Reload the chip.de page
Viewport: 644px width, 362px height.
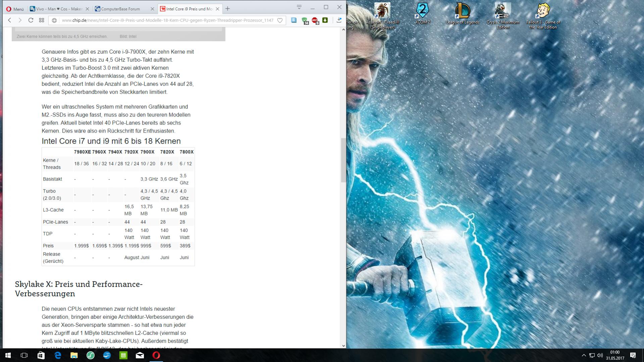(31, 20)
